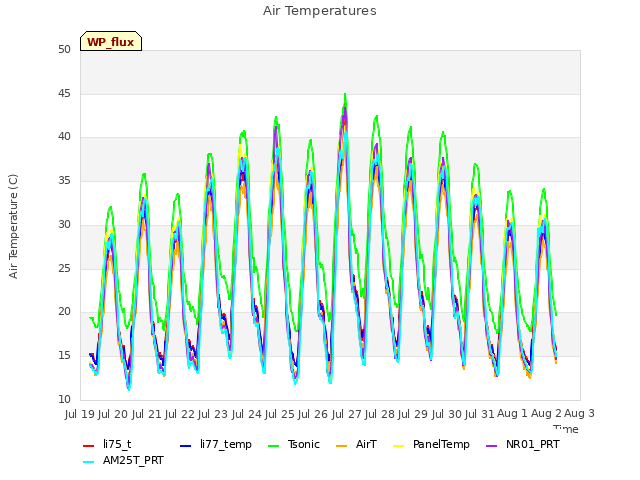This screenshot has height=480, width=640.
Task: Click the Jul 25 x-axis tick label
Action: (280, 414)
